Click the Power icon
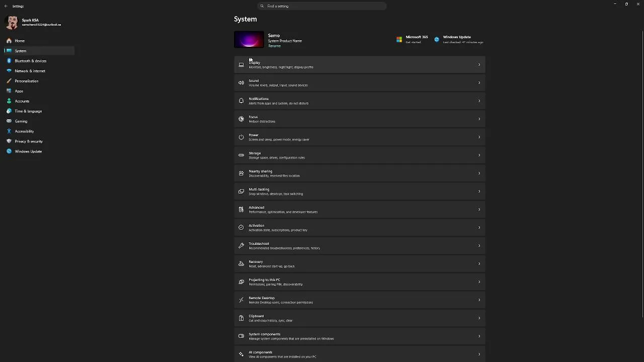The image size is (644, 362). click(241, 137)
